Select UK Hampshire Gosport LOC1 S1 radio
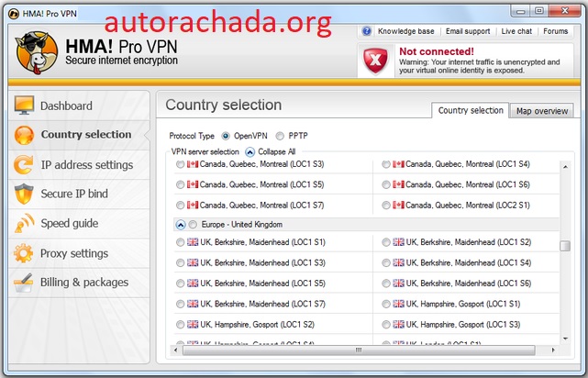Screen dimensions: 588x378 pyautogui.click(x=386, y=304)
